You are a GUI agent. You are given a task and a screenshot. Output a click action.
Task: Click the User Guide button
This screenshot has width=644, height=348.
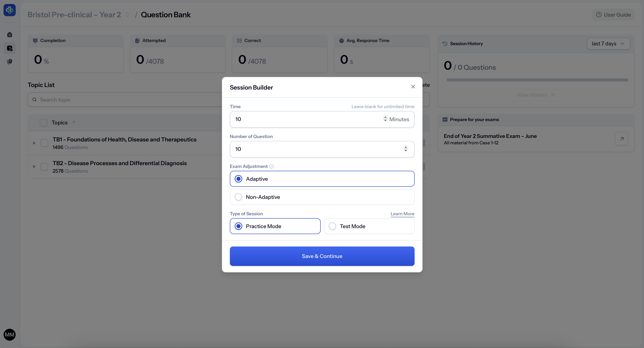(x=613, y=15)
